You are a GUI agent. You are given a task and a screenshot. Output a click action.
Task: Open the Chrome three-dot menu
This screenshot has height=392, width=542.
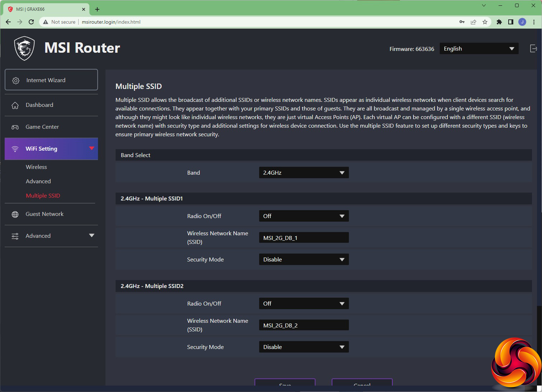(534, 22)
